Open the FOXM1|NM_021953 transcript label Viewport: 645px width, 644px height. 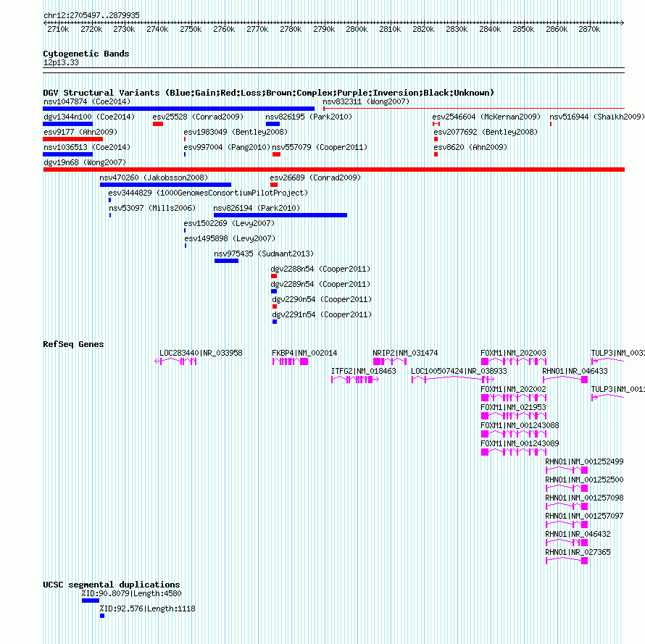coord(513,407)
